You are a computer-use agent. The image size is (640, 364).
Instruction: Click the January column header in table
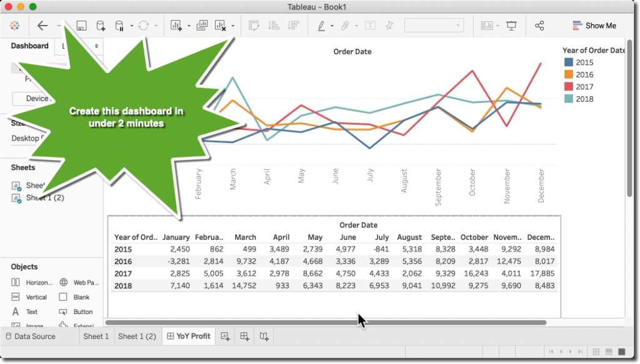tap(176, 237)
